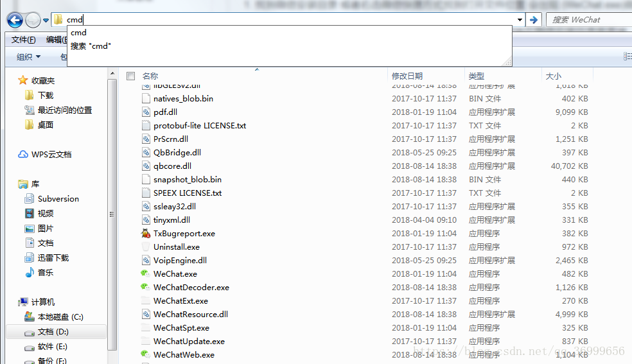Click the 视频 library film icon
This screenshot has height=364, width=632.
(30, 213)
